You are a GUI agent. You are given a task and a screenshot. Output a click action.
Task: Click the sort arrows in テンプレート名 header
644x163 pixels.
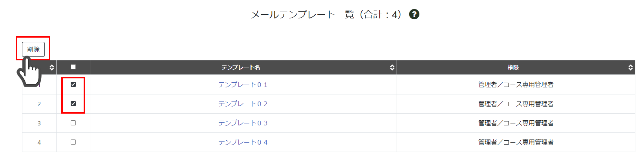(392, 67)
